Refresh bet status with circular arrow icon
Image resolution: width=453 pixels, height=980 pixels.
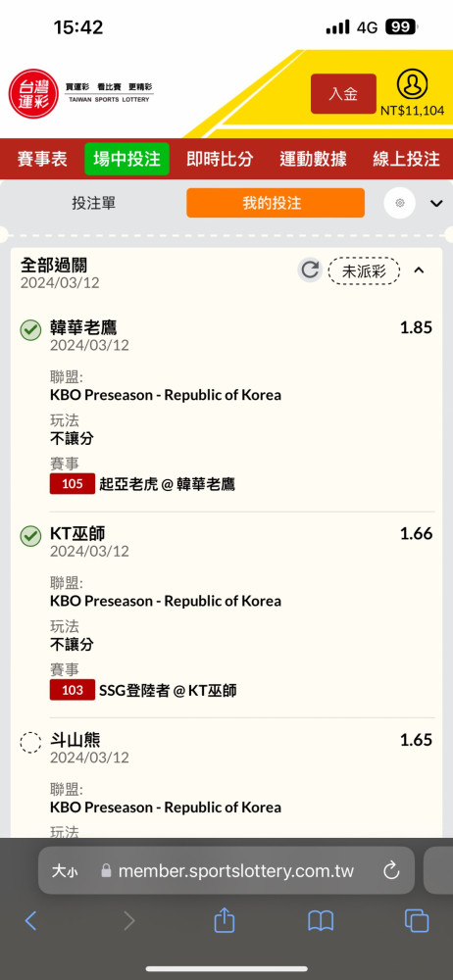[x=309, y=270]
